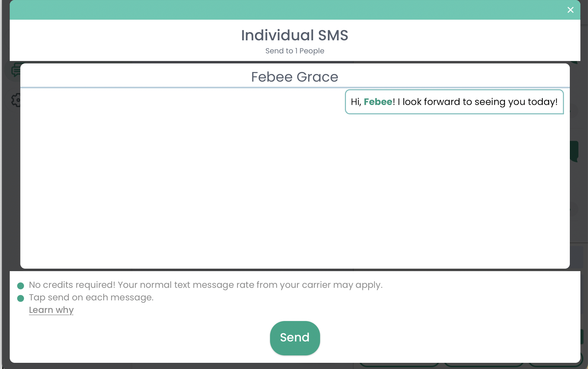
Task: Click the Send to 1 People subtitle
Action: coord(295,51)
